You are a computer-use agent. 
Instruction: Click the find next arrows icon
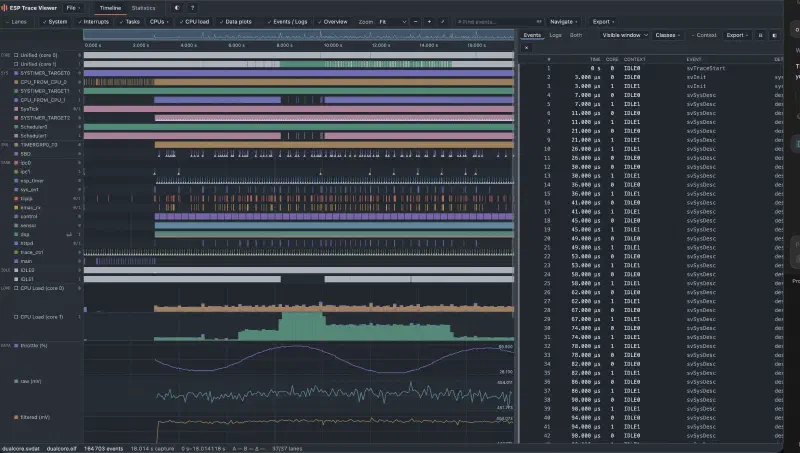pyautogui.click(x=539, y=22)
